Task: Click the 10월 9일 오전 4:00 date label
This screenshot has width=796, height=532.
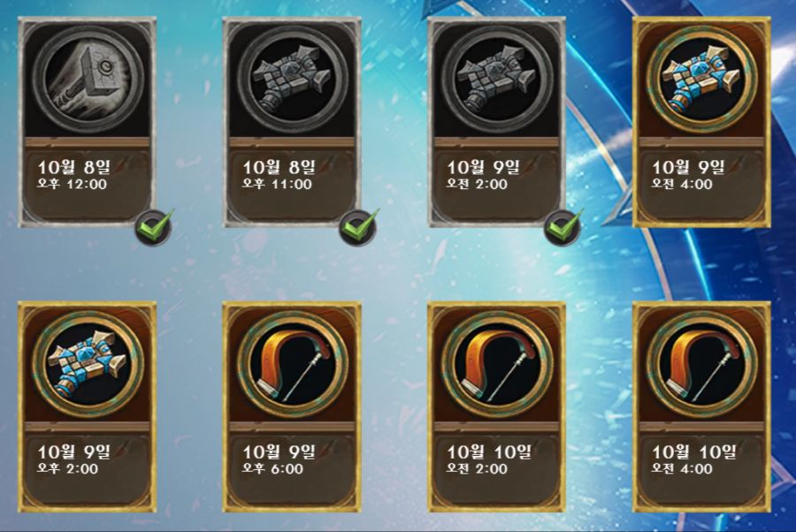Action: click(688, 174)
